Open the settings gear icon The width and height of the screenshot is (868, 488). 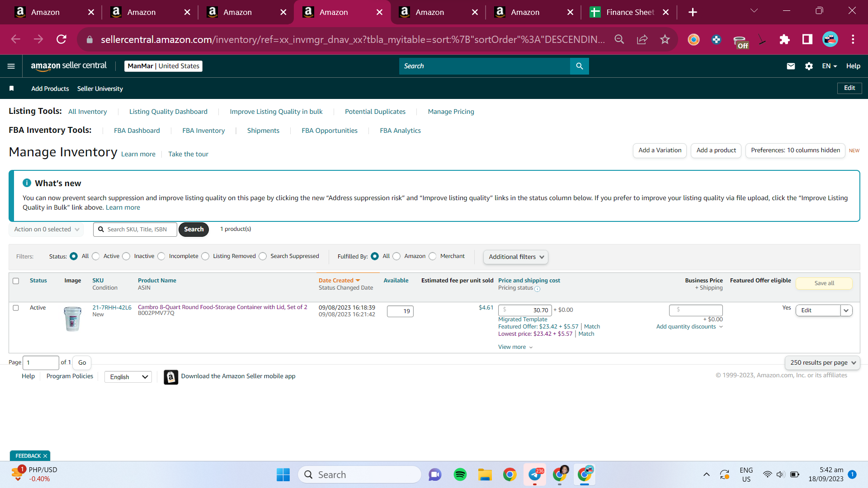(x=809, y=66)
